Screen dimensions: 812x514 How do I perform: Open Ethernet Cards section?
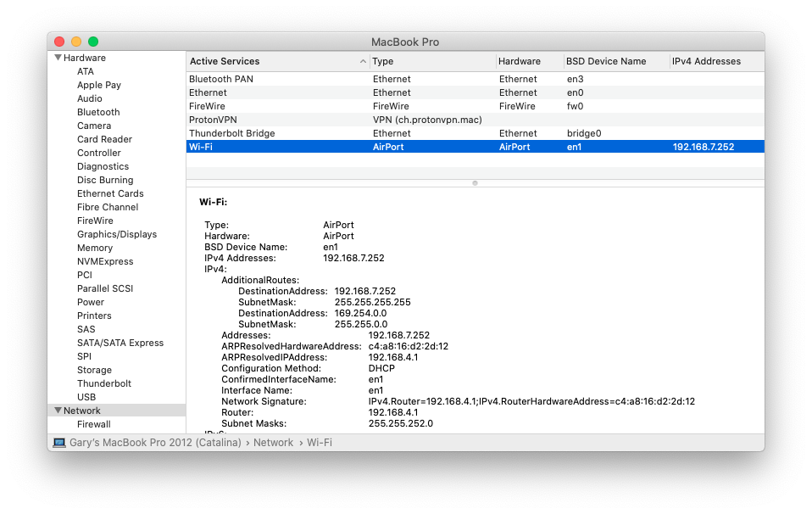point(110,193)
